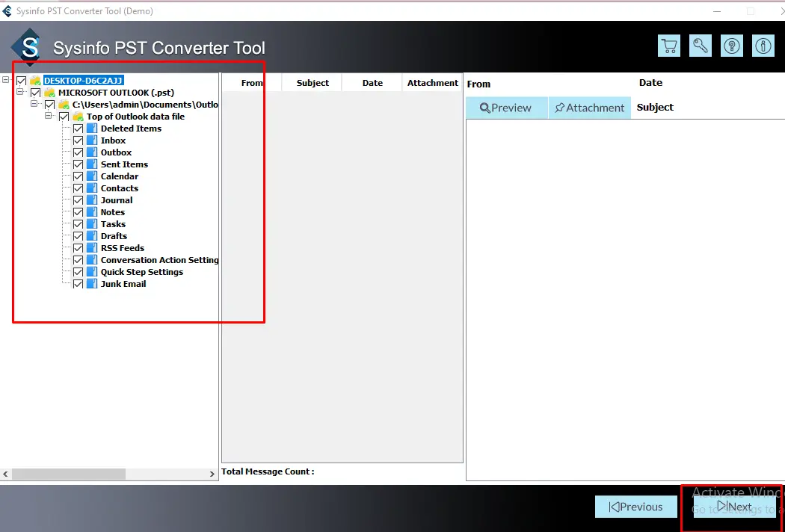Click folder tree scrollbar left arrow
This screenshot has height=532, width=785.
point(5,474)
